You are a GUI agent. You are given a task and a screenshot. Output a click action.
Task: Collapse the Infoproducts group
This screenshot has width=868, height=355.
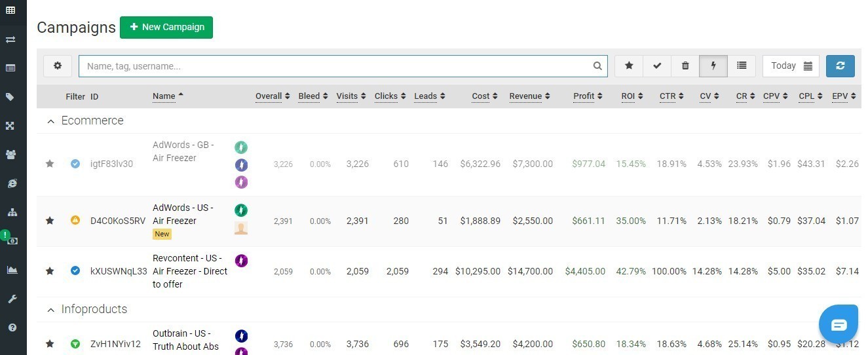click(51, 309)
